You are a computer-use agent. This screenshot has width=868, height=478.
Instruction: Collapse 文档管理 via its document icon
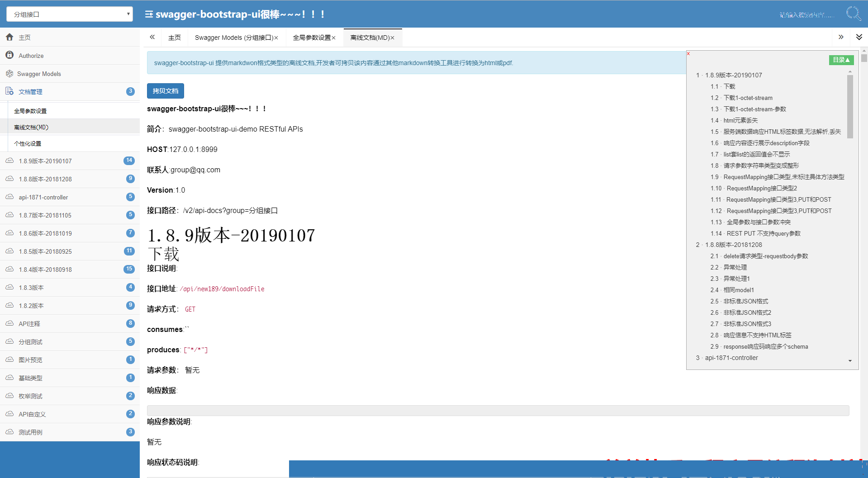point(9,91)
